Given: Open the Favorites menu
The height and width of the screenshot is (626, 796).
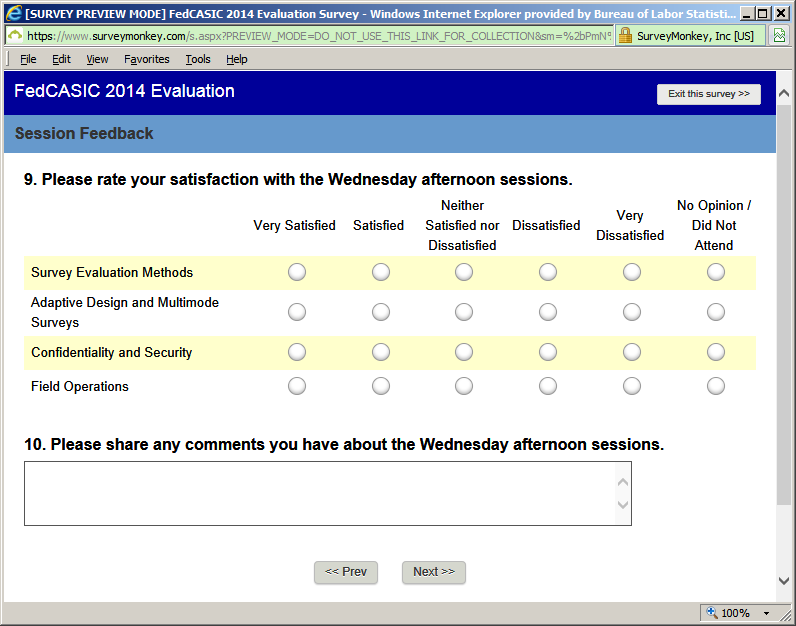Looking at the screenshot, I should (147, 59).
